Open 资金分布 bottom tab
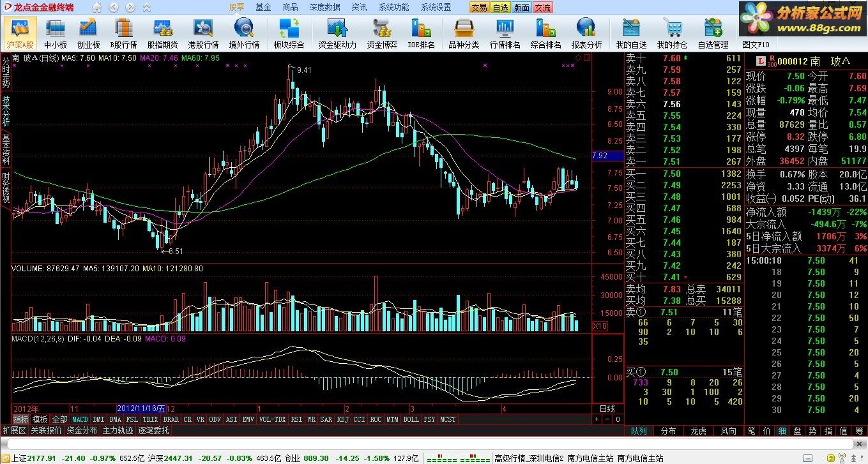This screenshot has height=464, width=868. point(82,431)
